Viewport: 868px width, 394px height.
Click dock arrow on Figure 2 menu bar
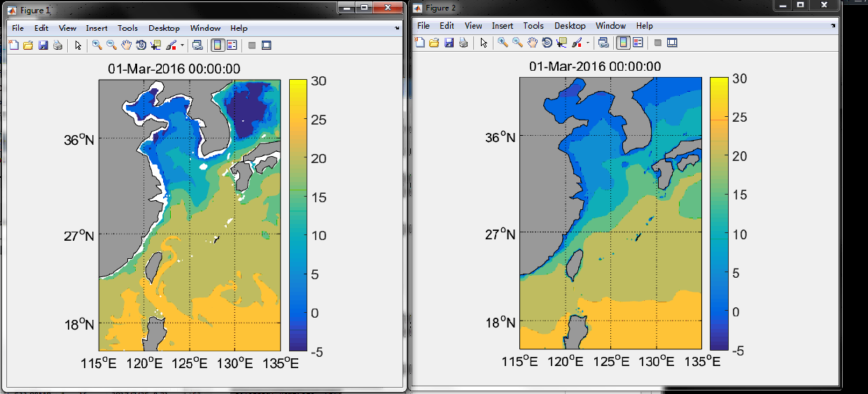834,25
